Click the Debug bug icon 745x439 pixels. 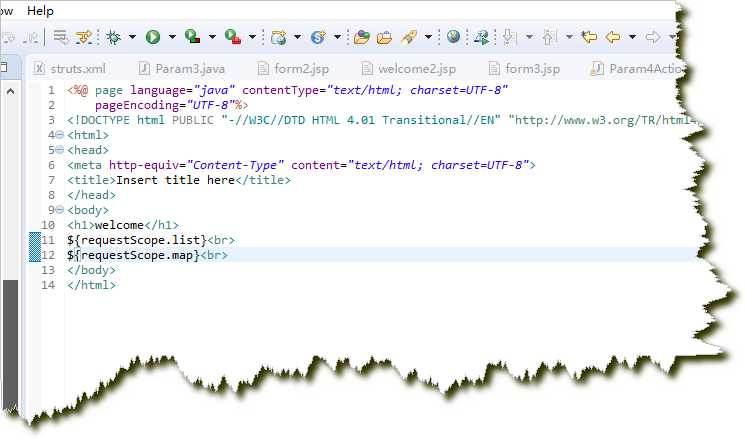click(x=114, y=37)
